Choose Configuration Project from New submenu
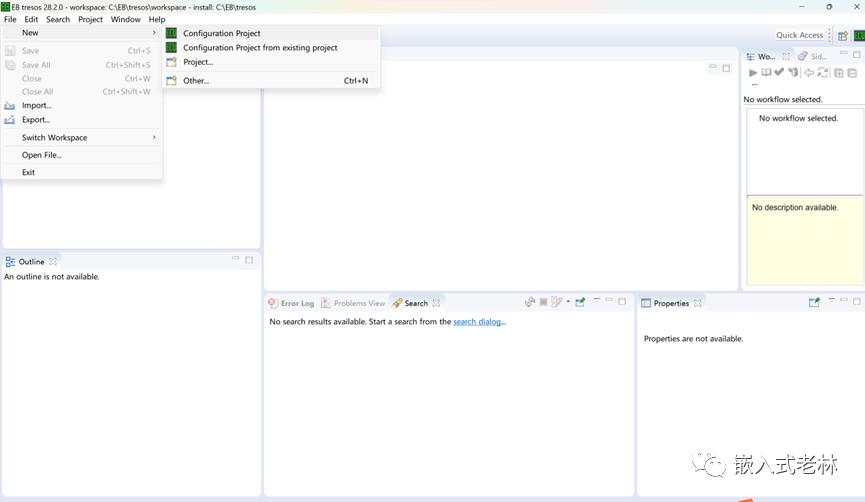The image size is (865, 502). point(272,33)
